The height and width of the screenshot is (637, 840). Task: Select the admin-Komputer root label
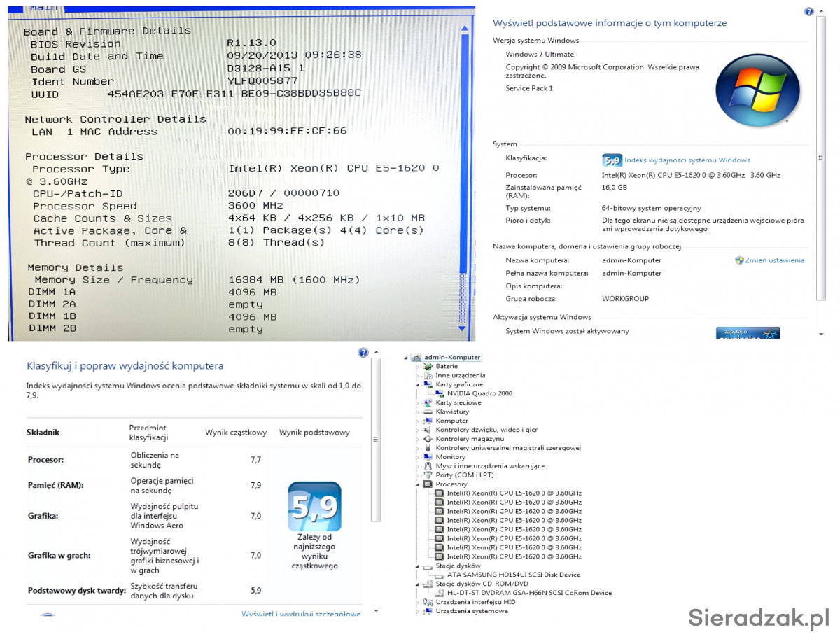point(452,357)
